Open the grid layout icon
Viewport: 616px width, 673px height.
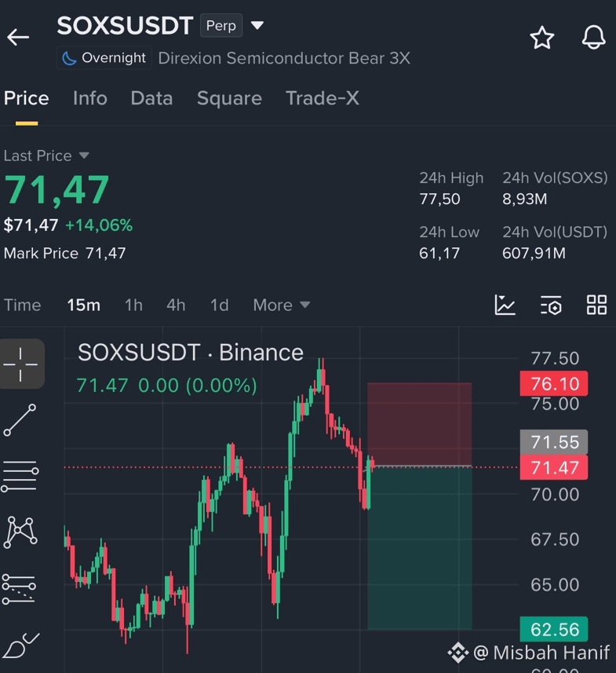coord(596,305)
